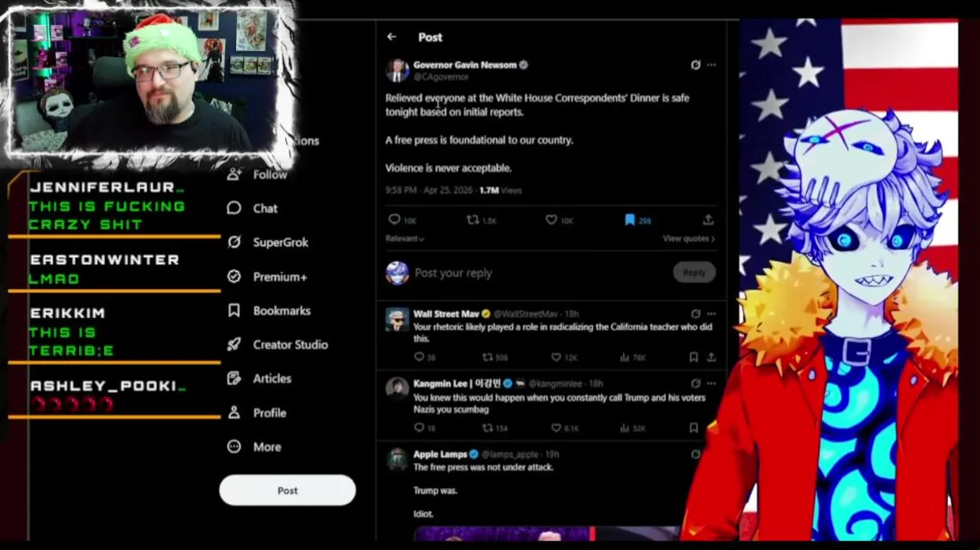Screen dimensions: 980x550
Task: Click 1.7M Views text
Action: pyautogui.click(x=501, y=190)
